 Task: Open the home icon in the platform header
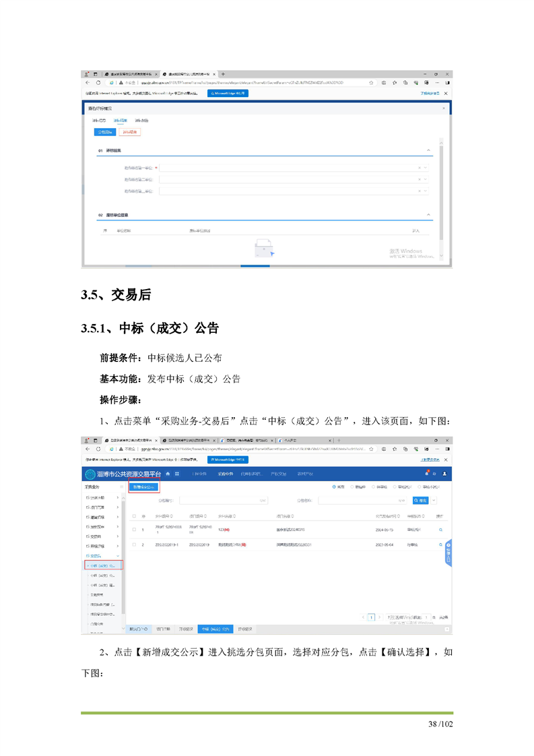(x=168, y=474)
